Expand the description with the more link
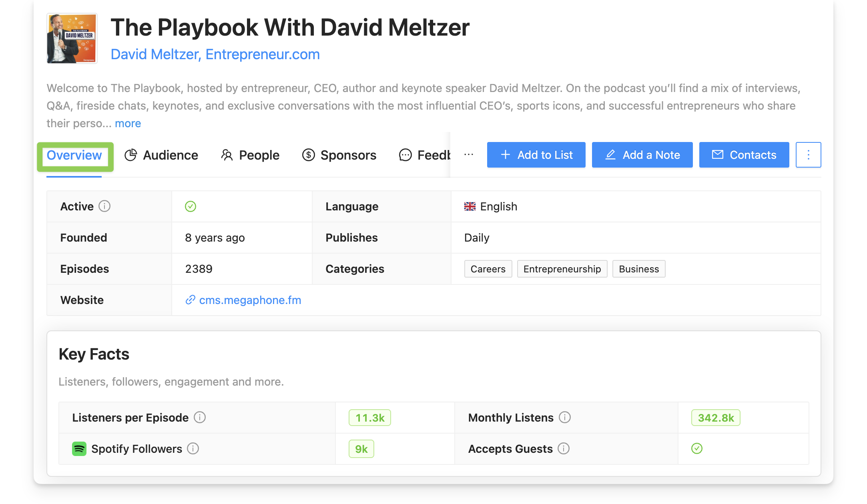The image size is (867, 504). pos(128,123)
